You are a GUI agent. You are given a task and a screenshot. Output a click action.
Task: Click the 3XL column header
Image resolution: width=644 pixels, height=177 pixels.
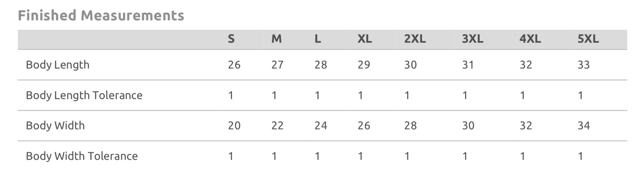(472, 39)
